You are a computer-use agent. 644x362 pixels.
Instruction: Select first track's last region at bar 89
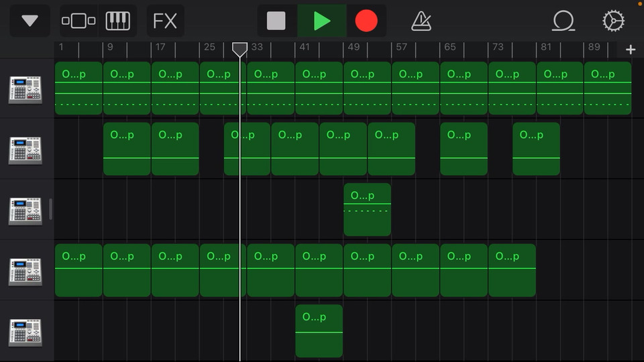pyautogui.click(x=608, y=88)
